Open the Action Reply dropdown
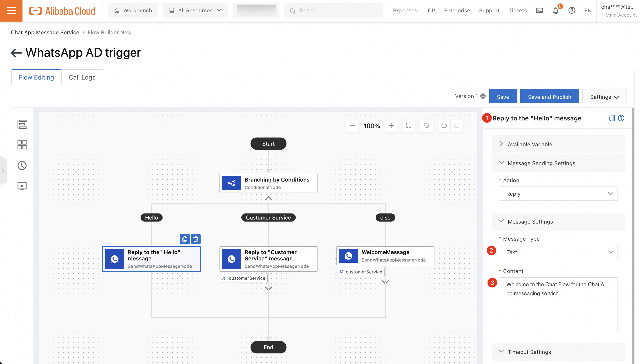The height and width of the screenshot is (364, 640). 558,194
